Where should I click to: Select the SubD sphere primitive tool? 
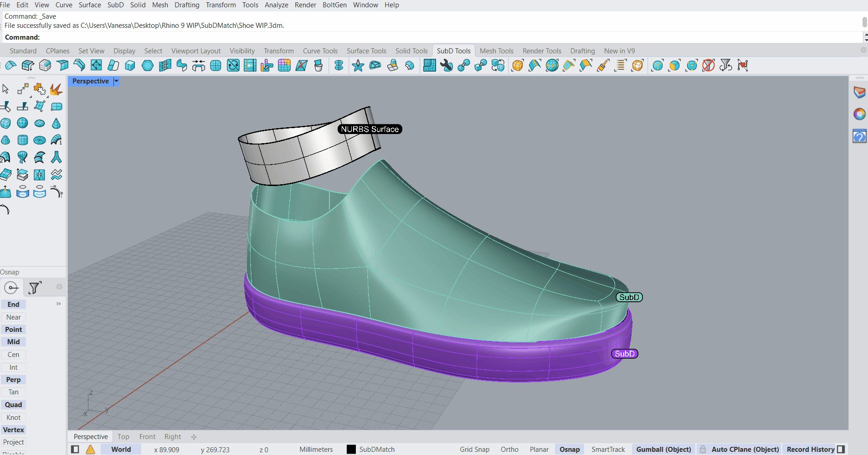(22, 123)
